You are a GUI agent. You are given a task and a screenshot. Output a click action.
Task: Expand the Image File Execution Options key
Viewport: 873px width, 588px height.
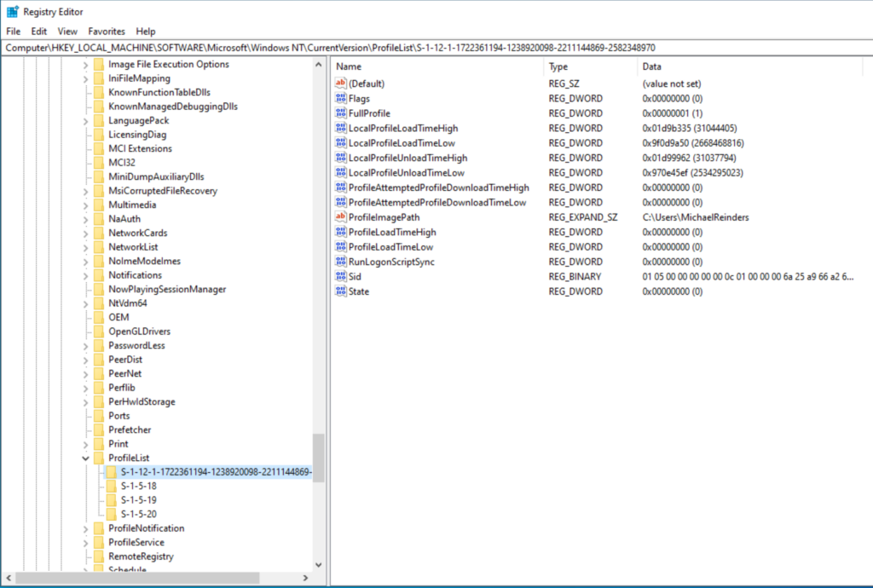point(85,65)
